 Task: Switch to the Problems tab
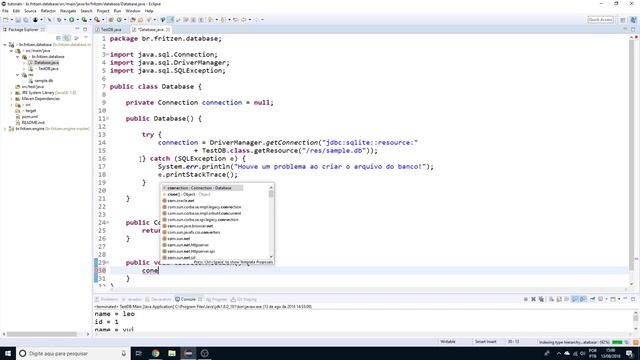[106, 299]
